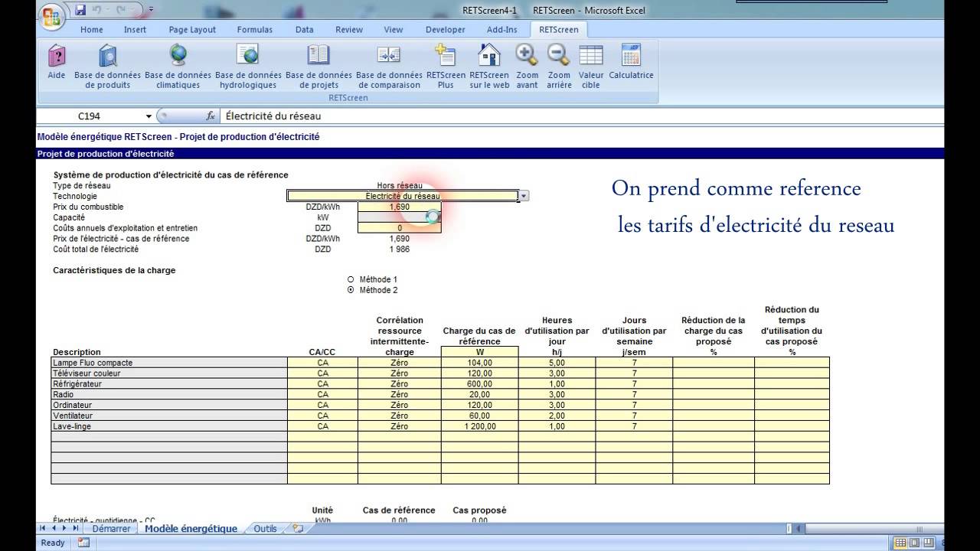The image size is (980, 551).
Task: Select Méthode 2 radio button
Action: pos(351,290)
